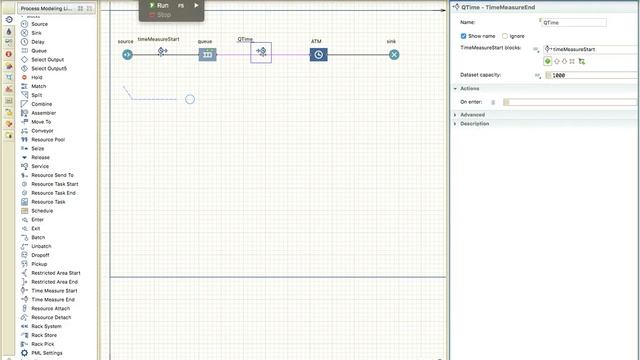
Task: Edit the Dataset capacity value 1000
Action: pyautogui.click(x=592, y=76)
